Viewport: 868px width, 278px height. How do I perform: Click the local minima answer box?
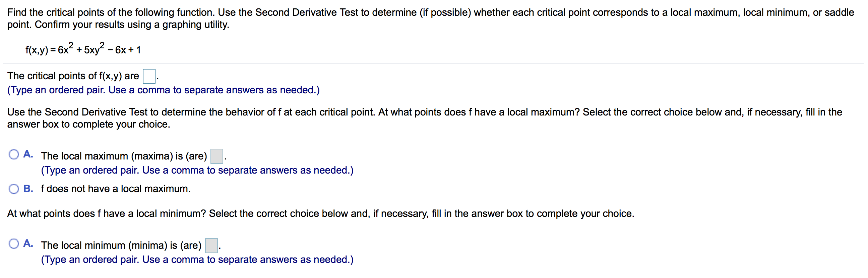pyautogui.click(x=211, y=245)
